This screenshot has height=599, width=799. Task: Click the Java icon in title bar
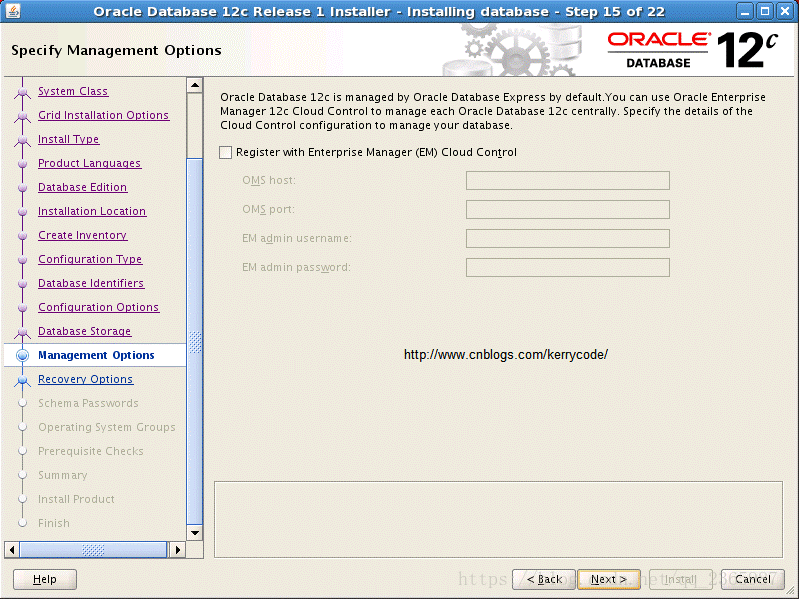[x=13, y=11]
